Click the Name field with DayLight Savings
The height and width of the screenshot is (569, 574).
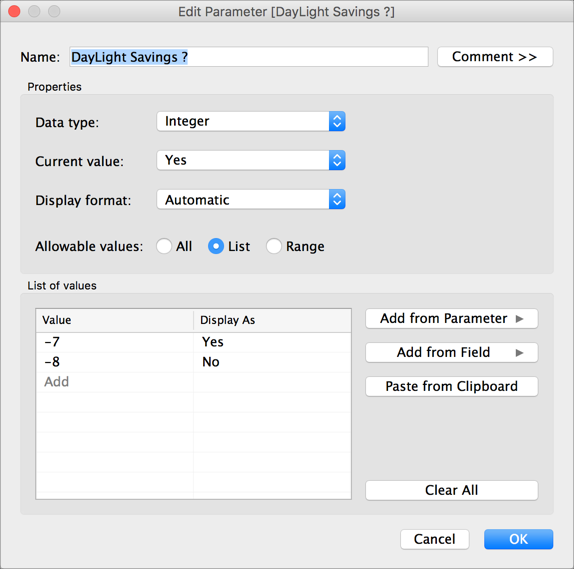pyautogui.click(x=249, y=57)
